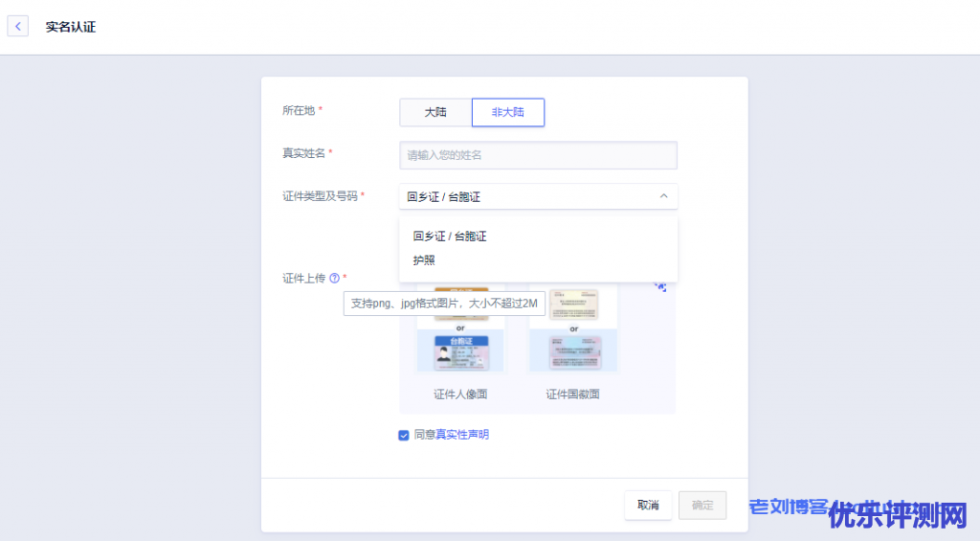The height and width of the screenshot is (541, 980).
Task: Click the scan icon at upload area corner
Action: click(660, 285)
